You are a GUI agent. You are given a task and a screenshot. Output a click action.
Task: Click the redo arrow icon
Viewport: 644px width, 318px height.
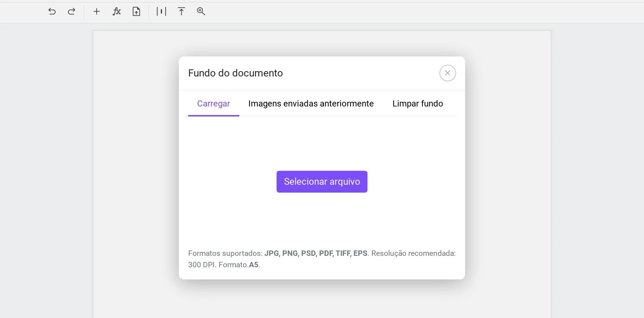point(72,11)
